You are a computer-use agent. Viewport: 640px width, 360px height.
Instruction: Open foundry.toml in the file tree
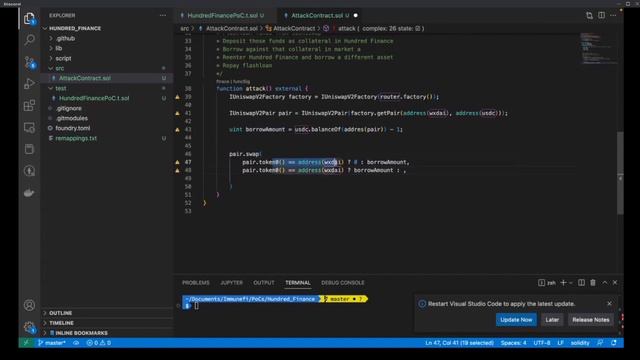(72, 128)
